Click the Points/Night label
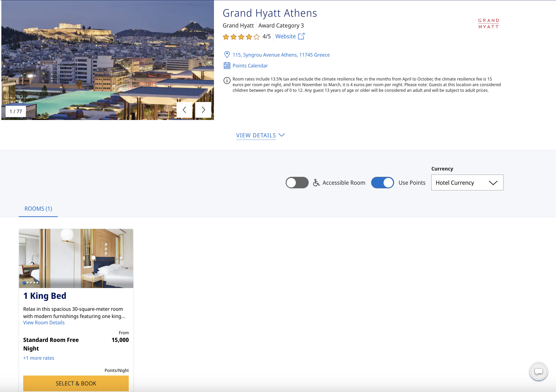Viewport: 556px width, 392px height. (x=117, y=370)
